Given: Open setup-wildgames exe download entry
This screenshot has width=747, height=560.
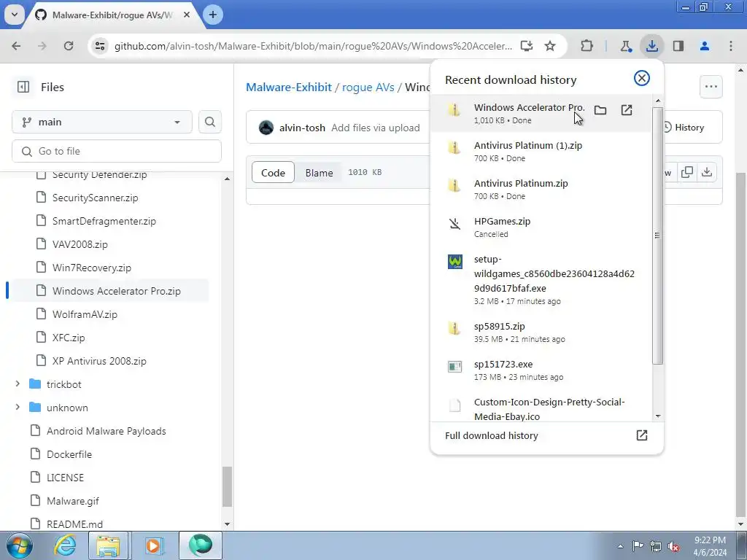Looking at the screenshot, I should pos(541,279).
